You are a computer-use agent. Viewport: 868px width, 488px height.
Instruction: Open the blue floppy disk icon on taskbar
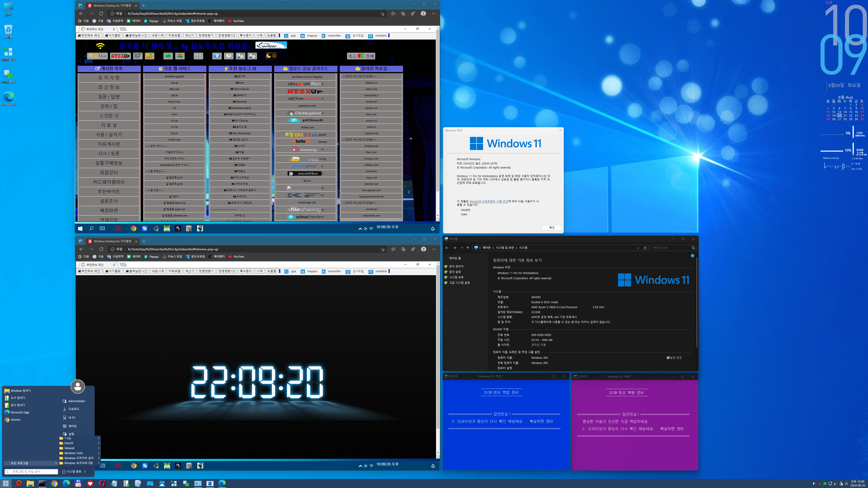78,484
